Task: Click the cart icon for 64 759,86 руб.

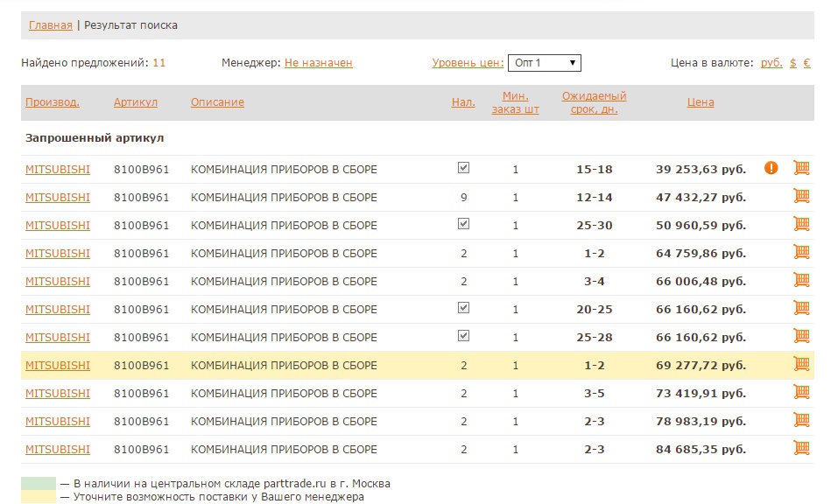Action: [800, 253]
